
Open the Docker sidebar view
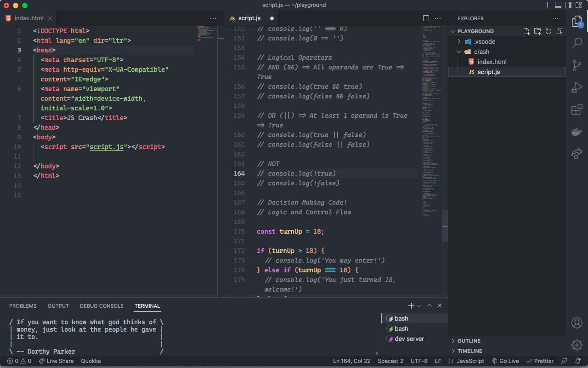point(576,132)
